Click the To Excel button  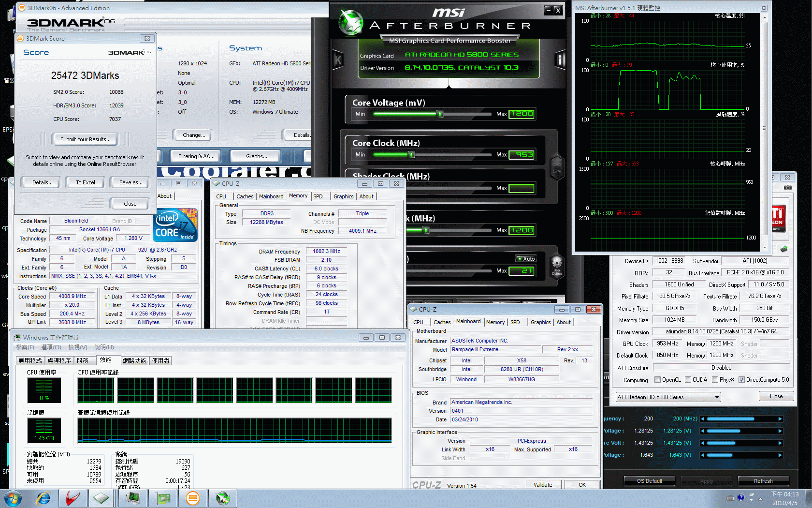tap(86, 182)
